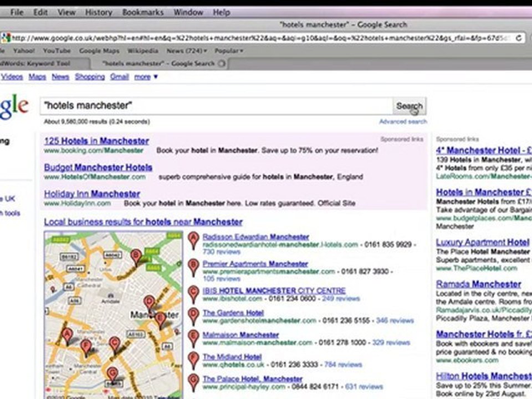This screenshot has width=532, height=399.
Task: Open the View menu
Action: tap(66, 13)
